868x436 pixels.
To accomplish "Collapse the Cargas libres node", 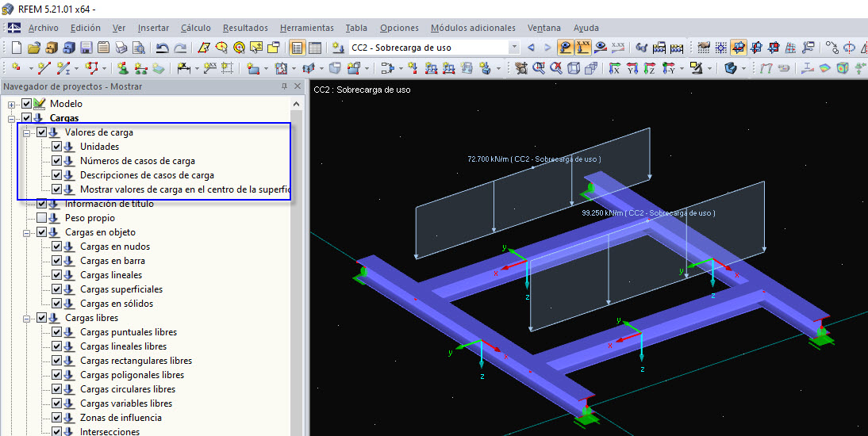I will coord(26,319).
